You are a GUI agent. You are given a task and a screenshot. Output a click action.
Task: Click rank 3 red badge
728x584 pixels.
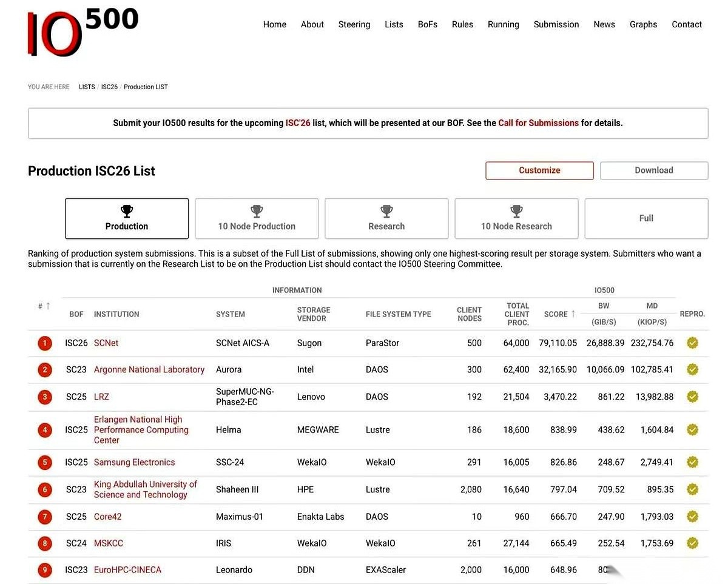click(45, 397)
